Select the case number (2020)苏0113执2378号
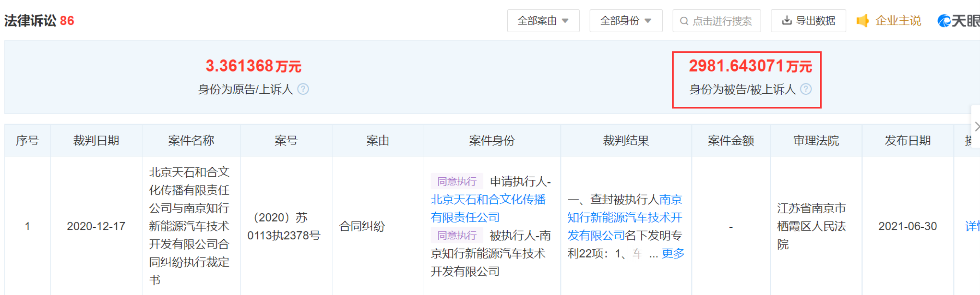Screen dimensions: 980x295 tap(284, 227)
